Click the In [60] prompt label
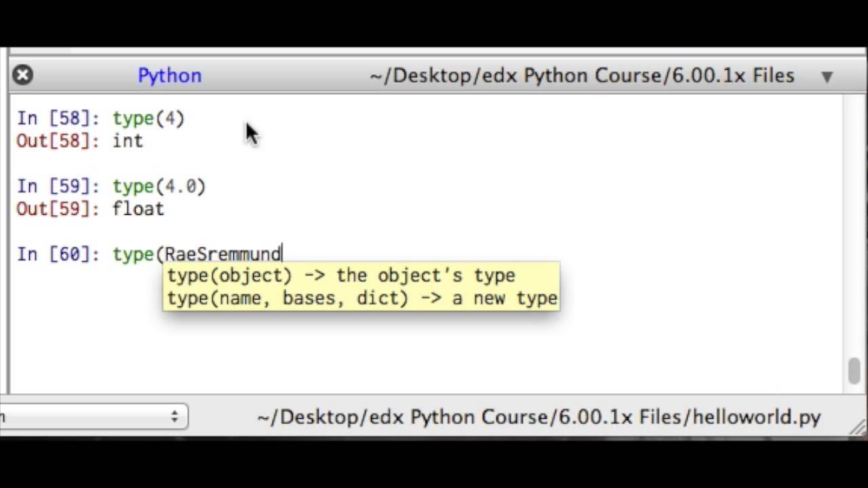This screenshot has width=868, height=488. click(58, 254)
